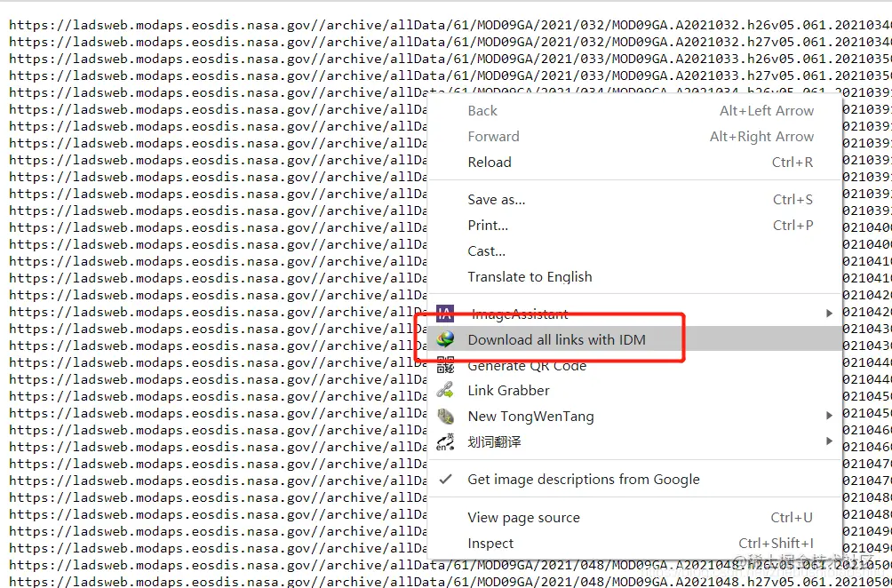This screenshot has height=588, width=892.
Task: Expand the 划词翻译 submenu arrow
Action: pos(829,441)
